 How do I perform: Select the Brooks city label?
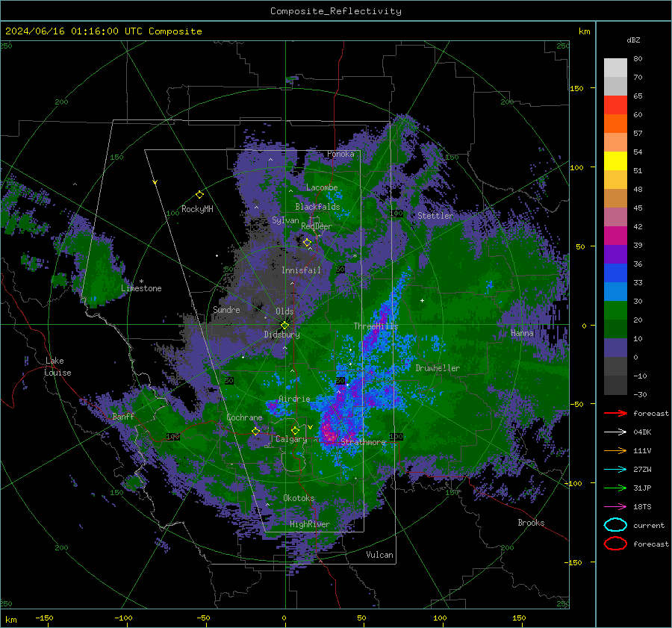click(x=531, y=523)
